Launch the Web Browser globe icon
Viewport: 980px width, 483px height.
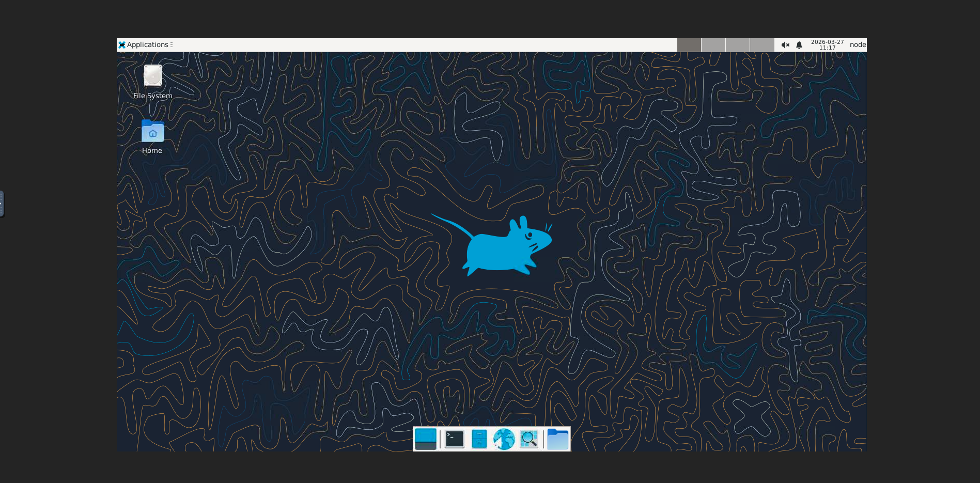504,439
